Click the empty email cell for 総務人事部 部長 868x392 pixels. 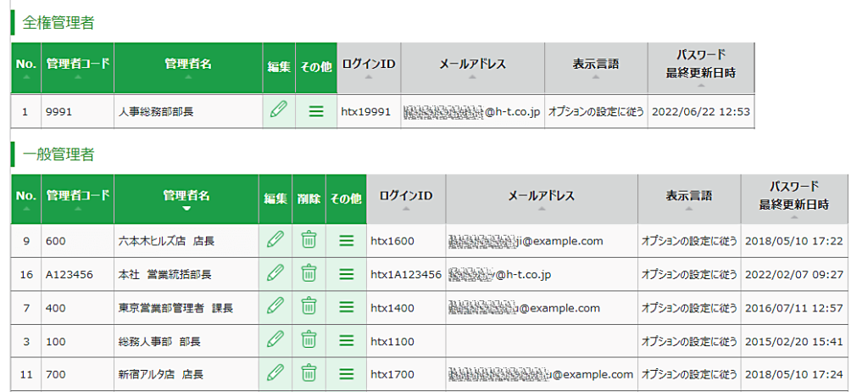tap(541, 340)
